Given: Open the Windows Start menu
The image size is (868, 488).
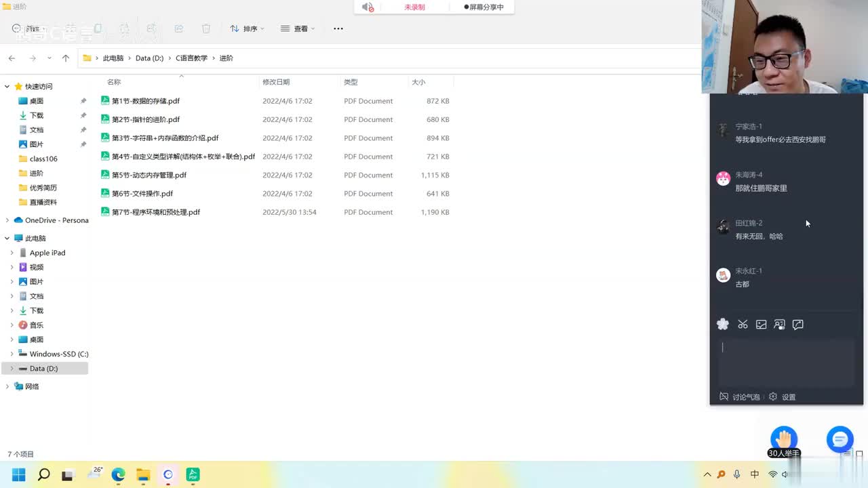Looking at the screenshot, I should pyautogui.click(x=19, y=474).
